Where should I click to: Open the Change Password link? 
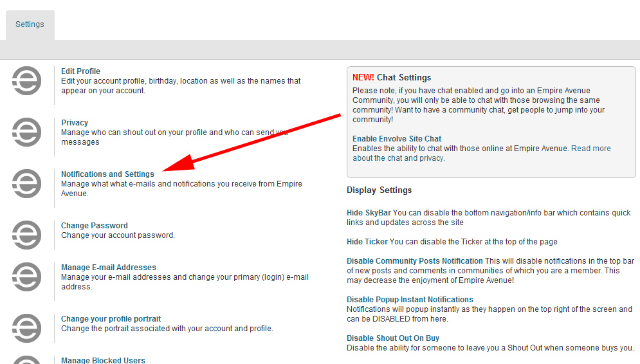pyautogui.click(x=95, y=225)
